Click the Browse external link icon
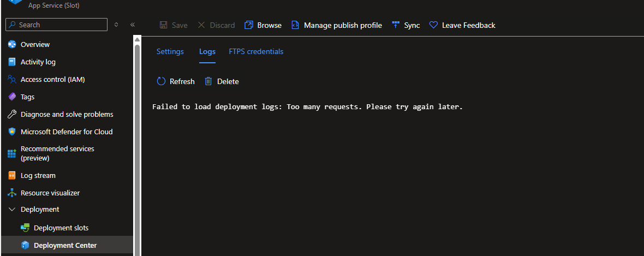 248,25
